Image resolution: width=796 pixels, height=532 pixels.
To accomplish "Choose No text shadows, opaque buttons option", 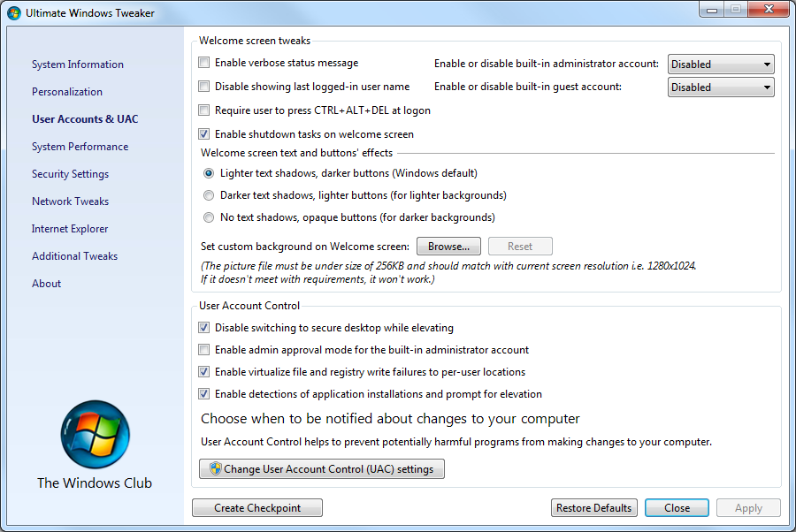I will point(209,217).
